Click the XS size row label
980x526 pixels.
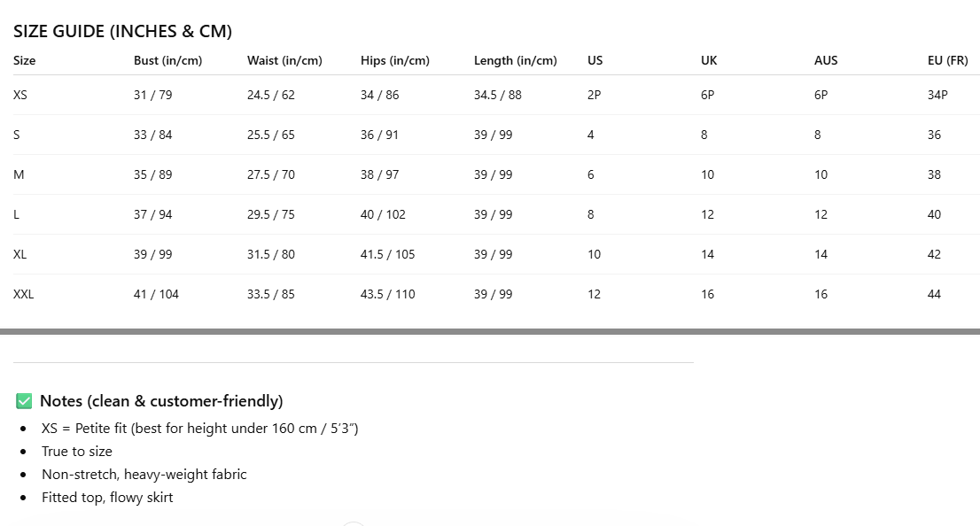[20, 95]
